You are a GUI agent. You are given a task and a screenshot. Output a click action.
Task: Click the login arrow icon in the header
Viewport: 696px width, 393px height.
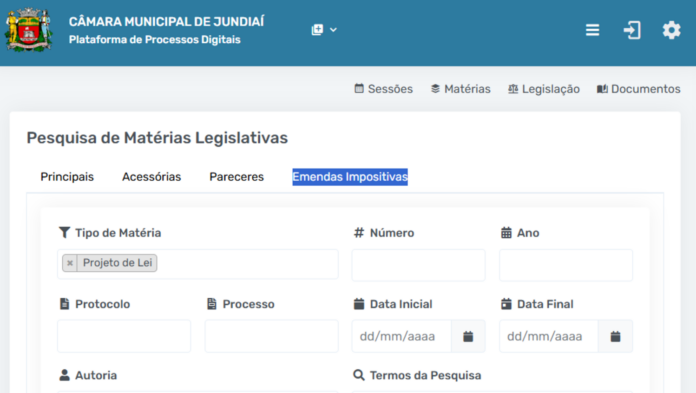click(632, 30)
